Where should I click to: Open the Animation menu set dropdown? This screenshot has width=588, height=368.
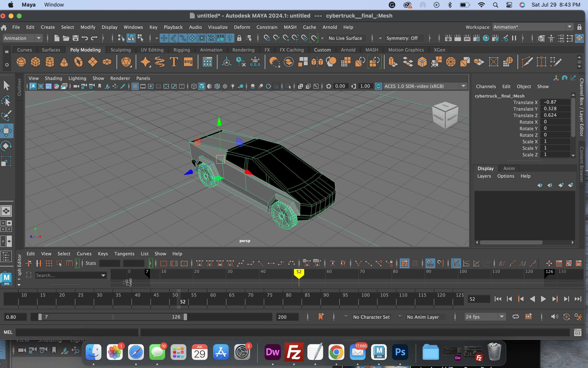[x=22, y=38]
